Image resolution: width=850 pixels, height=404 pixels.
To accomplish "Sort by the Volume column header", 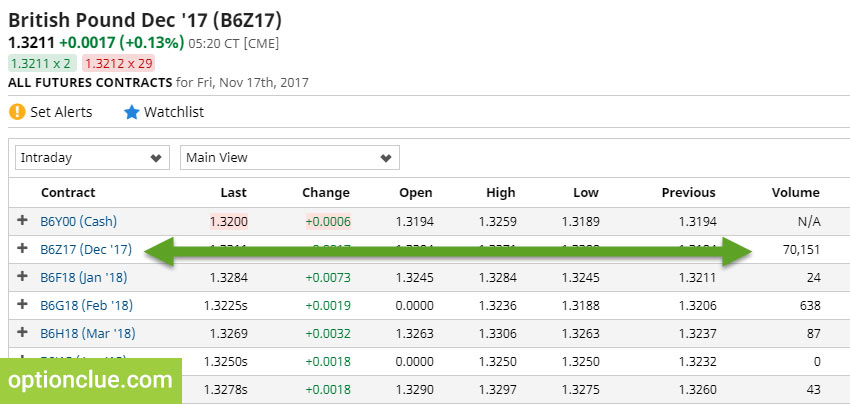I will click(795, 193).
